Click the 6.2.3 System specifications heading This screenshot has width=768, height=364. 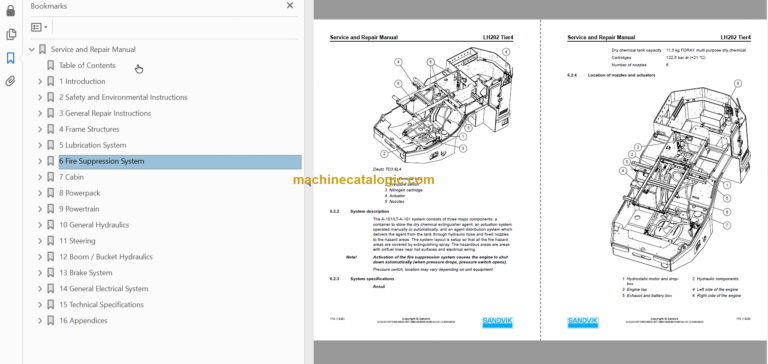[x=361, y=279]
